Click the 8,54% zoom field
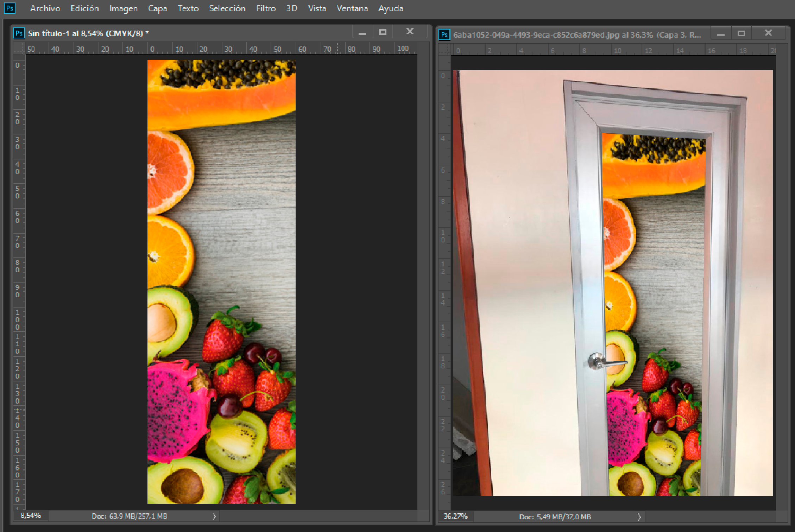Image resolution: width=795 pixels, height=532 pixels. coord(31,516)
